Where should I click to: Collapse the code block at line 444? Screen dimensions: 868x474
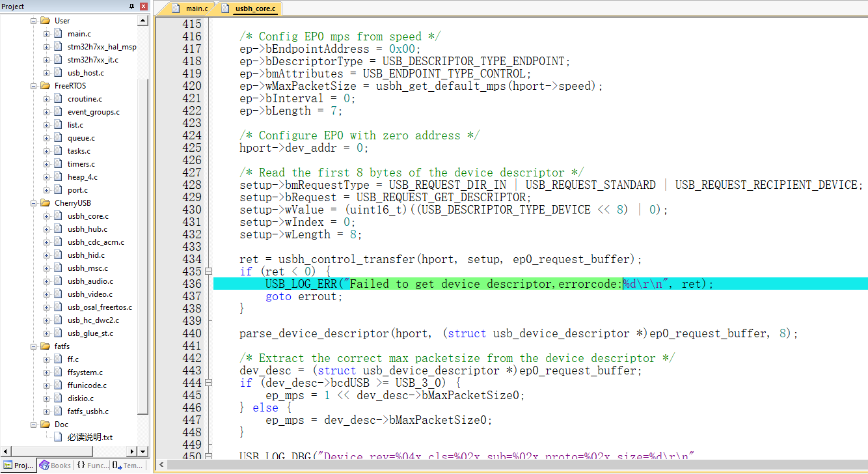(208, 383)
